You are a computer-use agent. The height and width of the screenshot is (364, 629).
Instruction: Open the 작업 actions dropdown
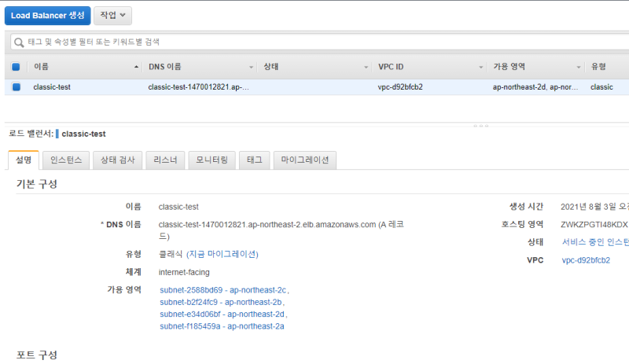pos(112,16)
